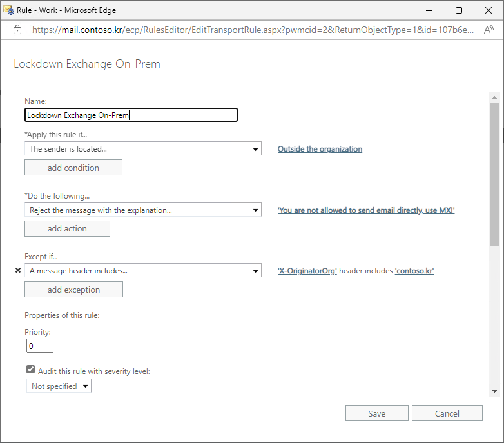Click the add condition button

click(73, 168)
